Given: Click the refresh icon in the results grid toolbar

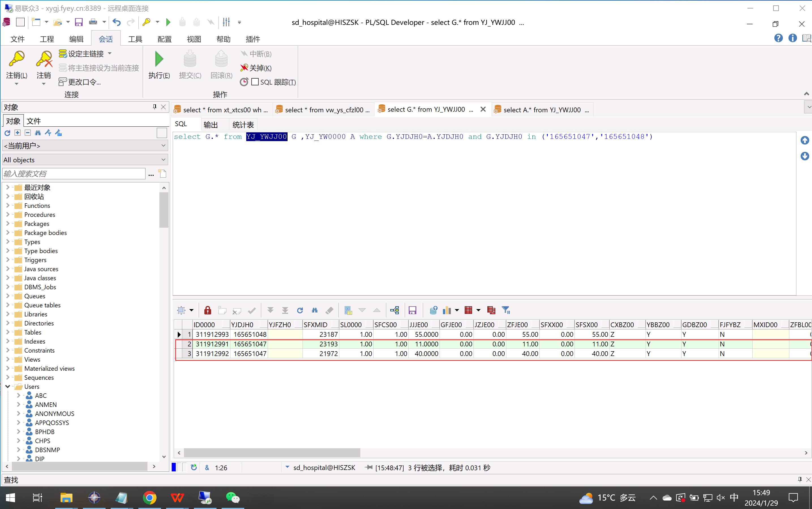Looking at the screenshot, I should click(x=300, y=310).
